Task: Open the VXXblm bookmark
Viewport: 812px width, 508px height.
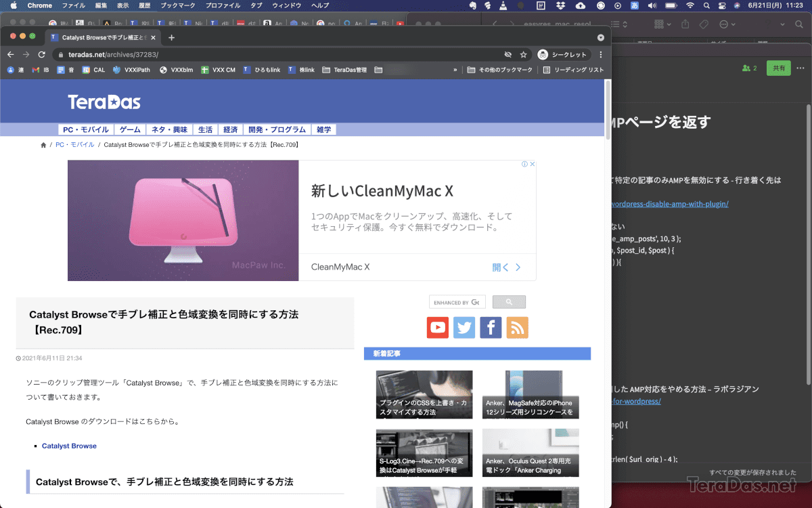Action: 176,70
